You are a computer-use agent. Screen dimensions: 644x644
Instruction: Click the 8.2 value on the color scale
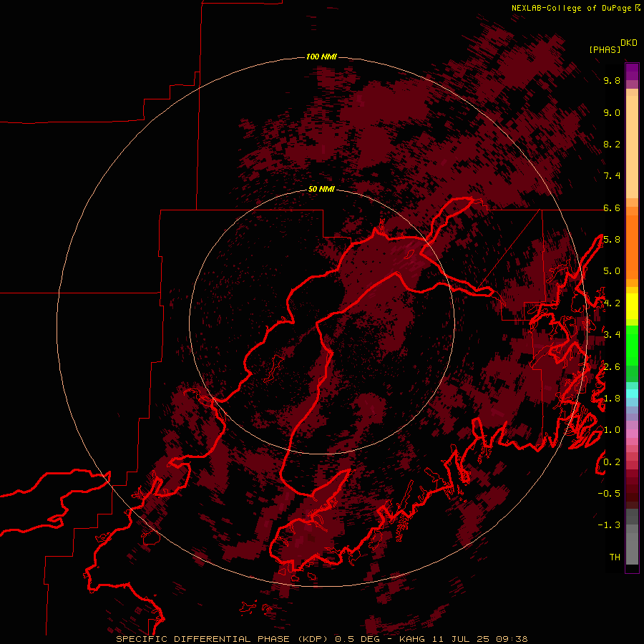(612, 144)
